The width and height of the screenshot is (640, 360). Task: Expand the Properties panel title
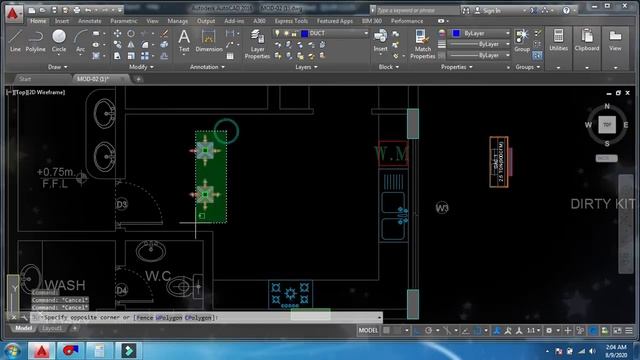tap(456, 67)
